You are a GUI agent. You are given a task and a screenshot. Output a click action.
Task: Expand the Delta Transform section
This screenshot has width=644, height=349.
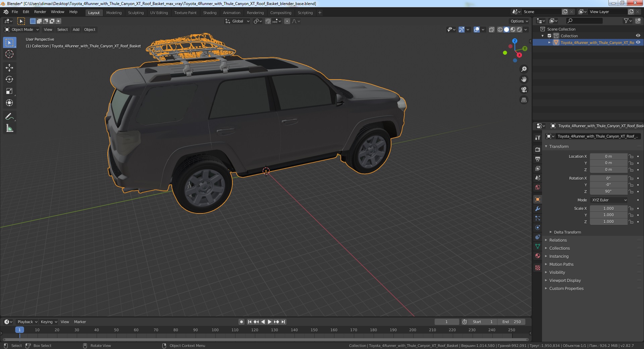click(567, 232)
